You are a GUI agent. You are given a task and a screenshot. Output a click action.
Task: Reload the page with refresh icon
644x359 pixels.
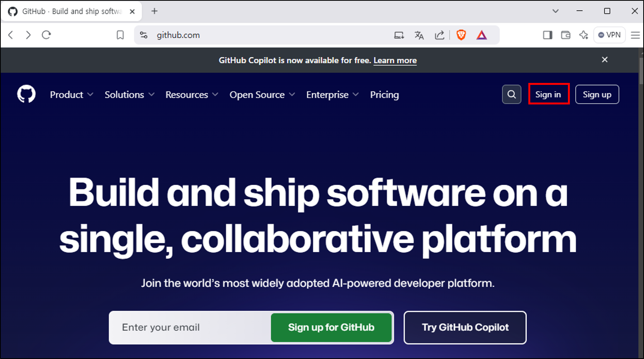pyautogui.click(x=46, y=35)
